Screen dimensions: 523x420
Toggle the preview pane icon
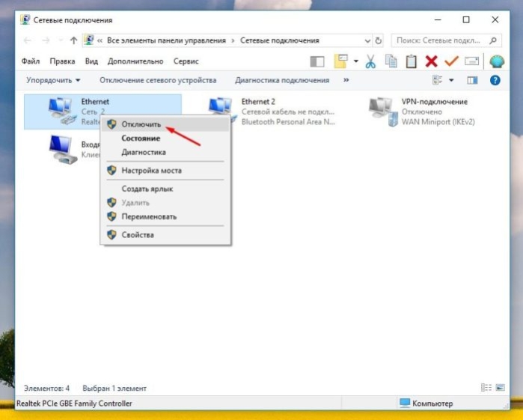[472, 80]
